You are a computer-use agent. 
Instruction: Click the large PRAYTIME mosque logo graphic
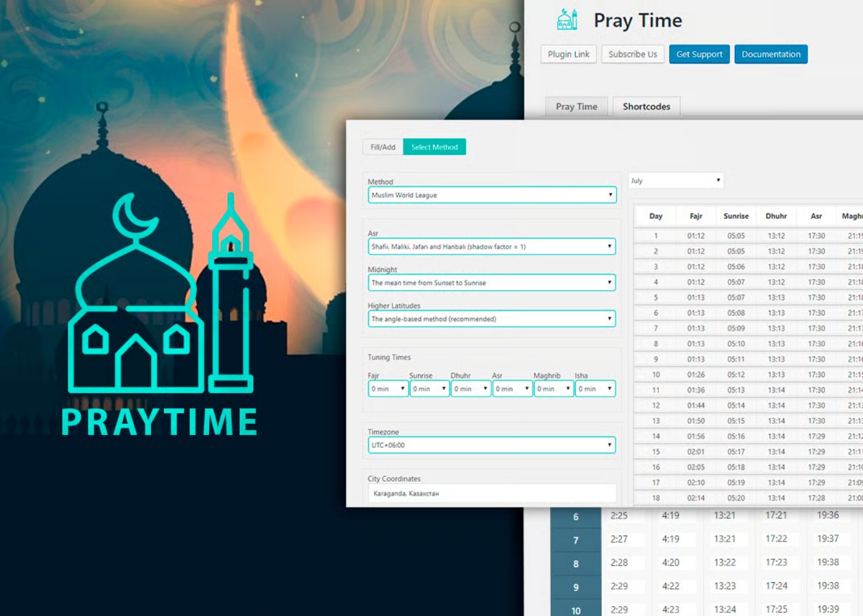[x=160, y=314]
